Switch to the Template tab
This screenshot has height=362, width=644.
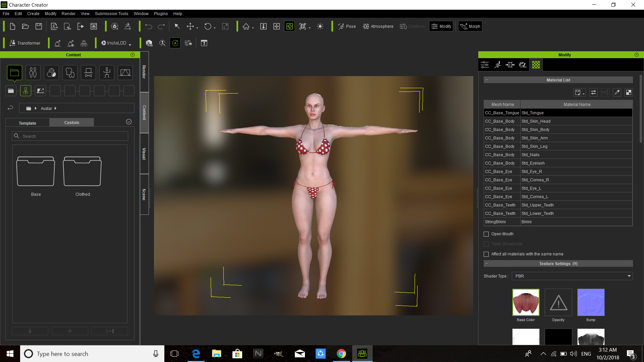(28, 123)
